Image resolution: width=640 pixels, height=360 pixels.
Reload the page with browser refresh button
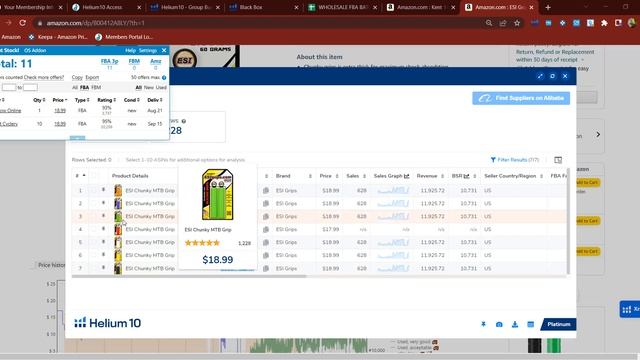[x=22, y=23]
